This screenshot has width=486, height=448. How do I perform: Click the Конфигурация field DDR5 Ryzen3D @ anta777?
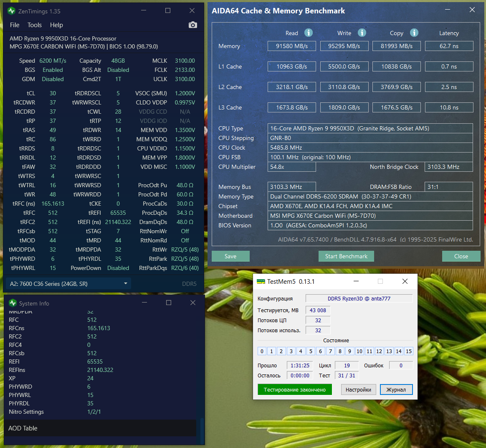pos(359,298)
